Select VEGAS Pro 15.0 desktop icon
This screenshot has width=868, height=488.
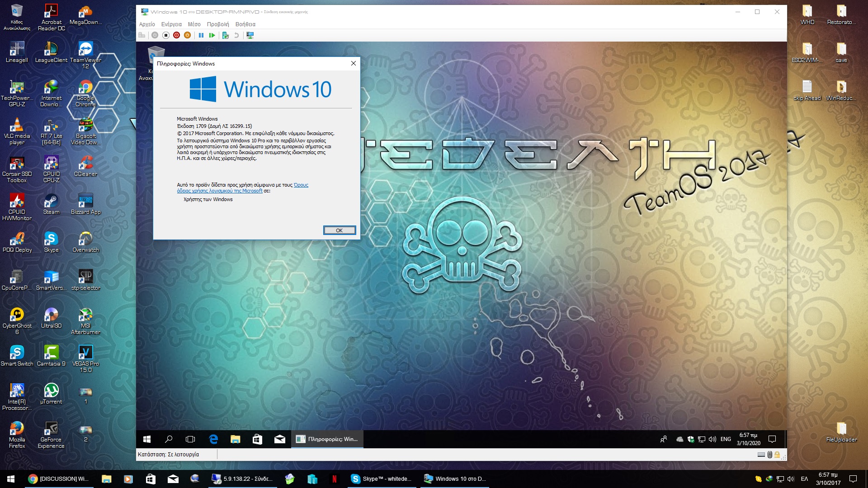(x=85, y=359)
